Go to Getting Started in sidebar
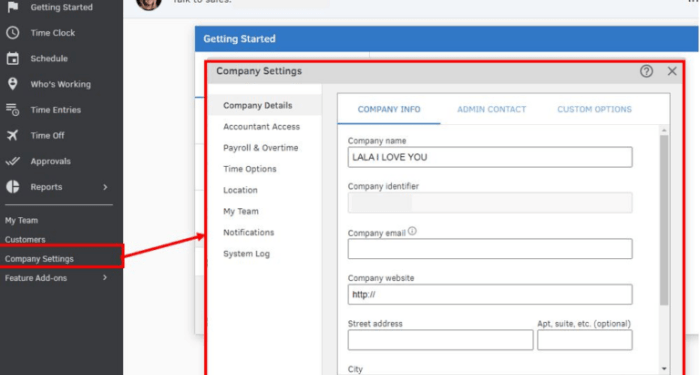700x375 pixels. point(62,7)
